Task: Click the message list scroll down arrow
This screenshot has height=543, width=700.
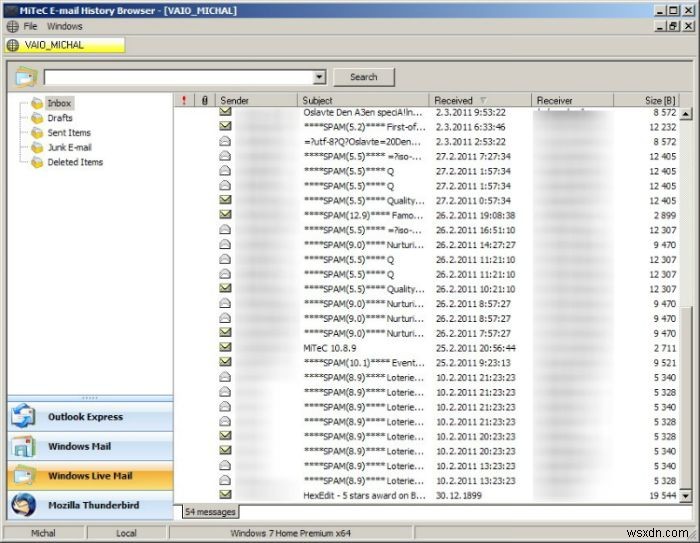Action: point(686,495)
